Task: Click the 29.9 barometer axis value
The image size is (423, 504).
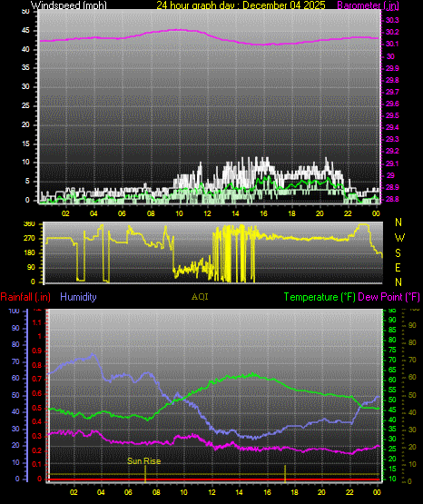Action: point(392,68)
